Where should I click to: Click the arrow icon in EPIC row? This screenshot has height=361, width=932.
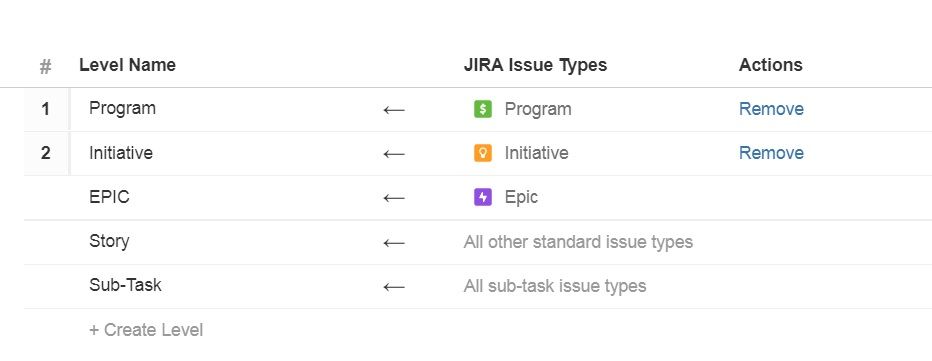[x=394, y=198]
